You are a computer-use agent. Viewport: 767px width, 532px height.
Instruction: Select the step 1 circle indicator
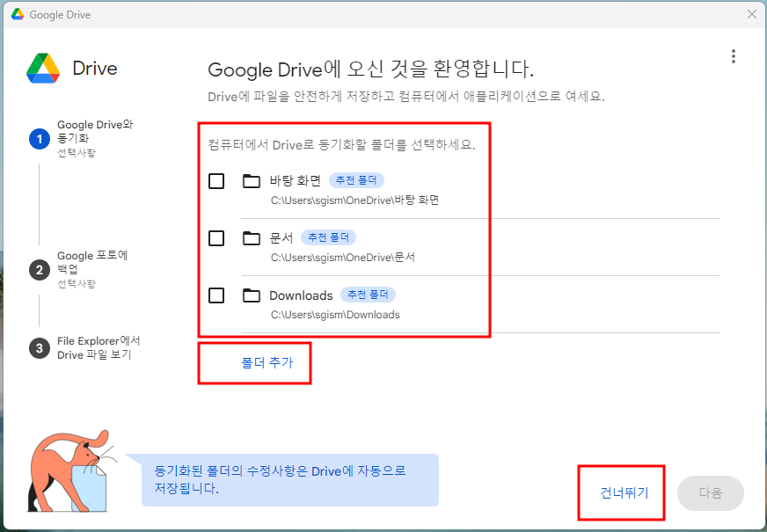tap(39, 138)
